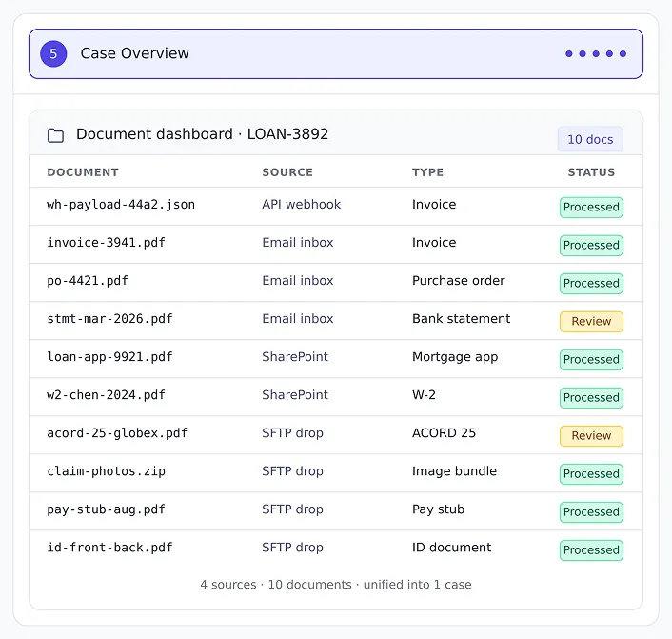
Task: Click Review badge for stmt-mar-2026.pdf
Action: coord(591,322)
